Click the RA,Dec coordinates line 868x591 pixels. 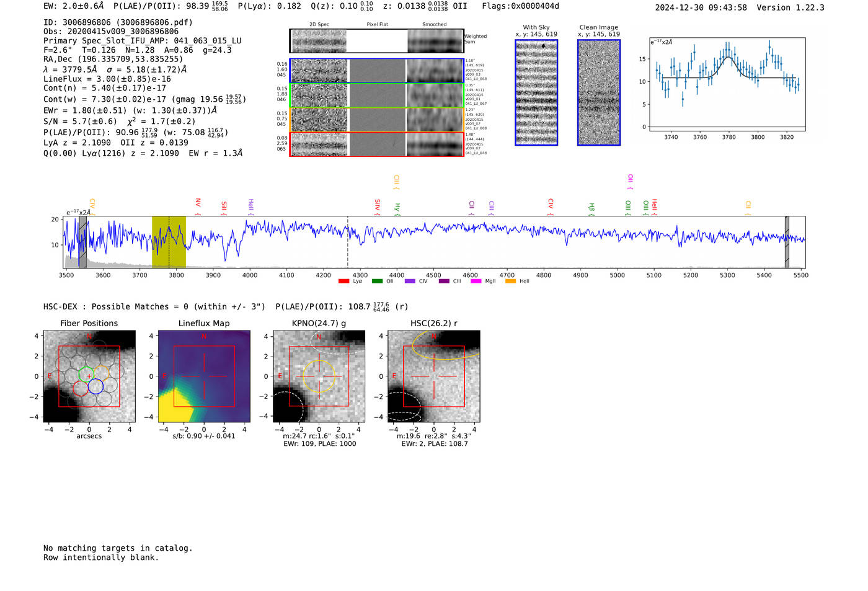point(113,60)
